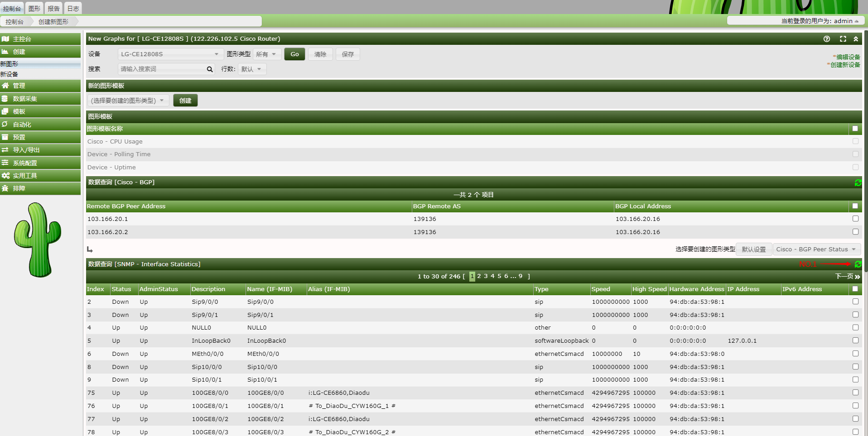Viewport: 868px width, 436px height.
Task: Click the 清除 button
Action: tap(320, 54)
